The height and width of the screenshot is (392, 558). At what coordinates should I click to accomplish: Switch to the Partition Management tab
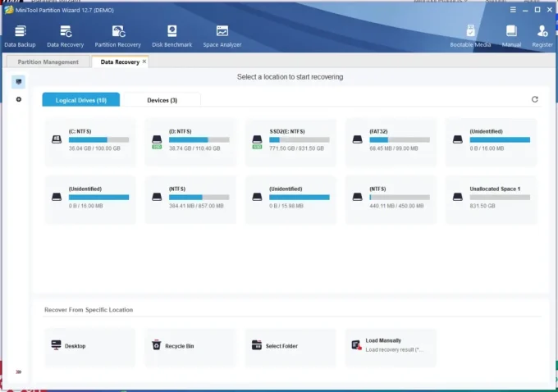48,62
